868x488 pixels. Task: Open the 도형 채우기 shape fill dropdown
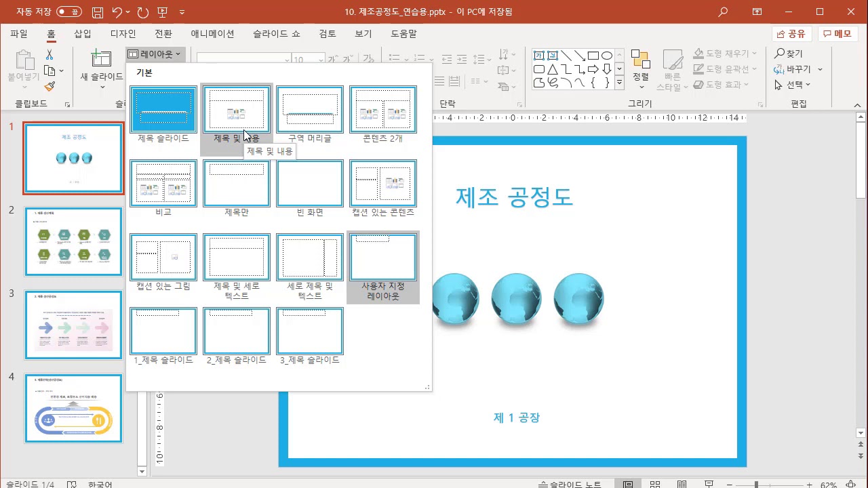coord(726,54)
